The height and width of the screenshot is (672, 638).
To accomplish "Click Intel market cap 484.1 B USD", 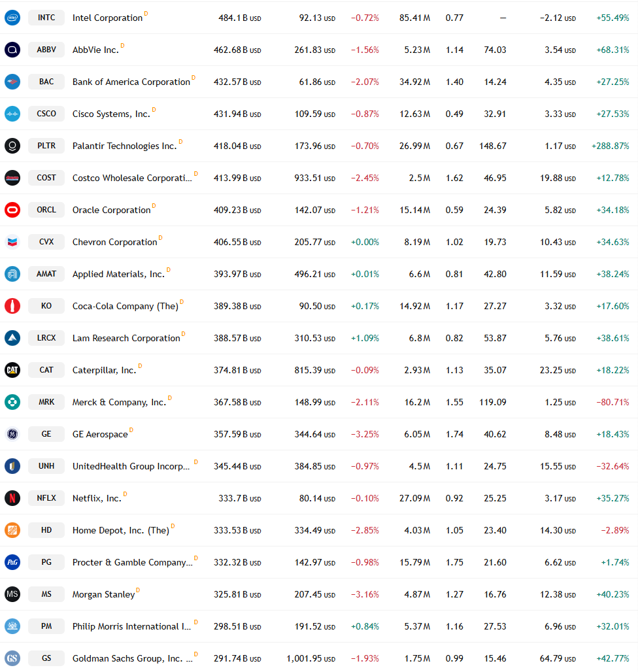I will [239, 18].
